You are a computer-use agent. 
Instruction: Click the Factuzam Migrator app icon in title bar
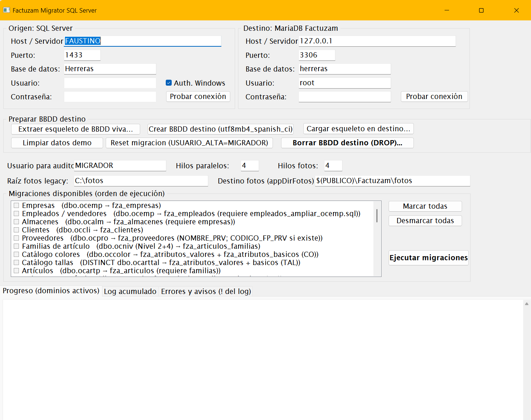point(6,10)
